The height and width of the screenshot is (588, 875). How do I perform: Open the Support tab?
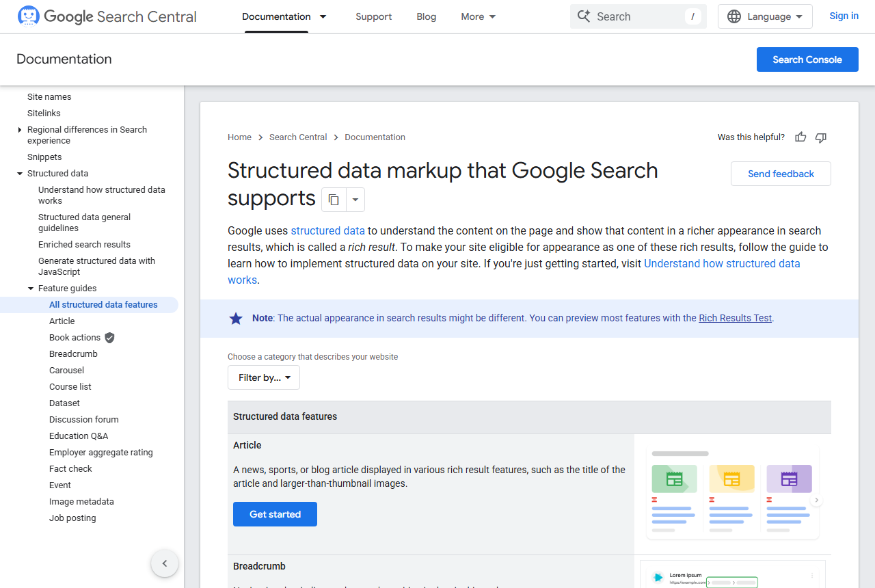coord(374,16)
